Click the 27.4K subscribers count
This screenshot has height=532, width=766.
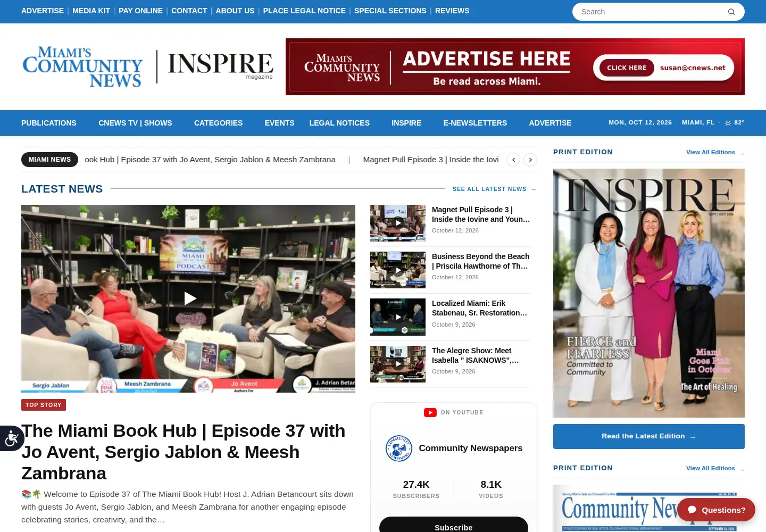point(416,484)
